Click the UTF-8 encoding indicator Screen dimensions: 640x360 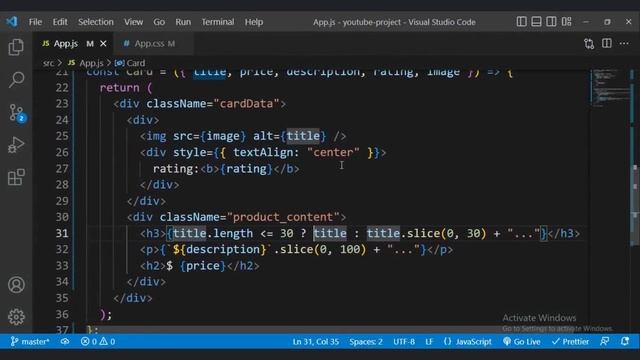tap(404, 341)
